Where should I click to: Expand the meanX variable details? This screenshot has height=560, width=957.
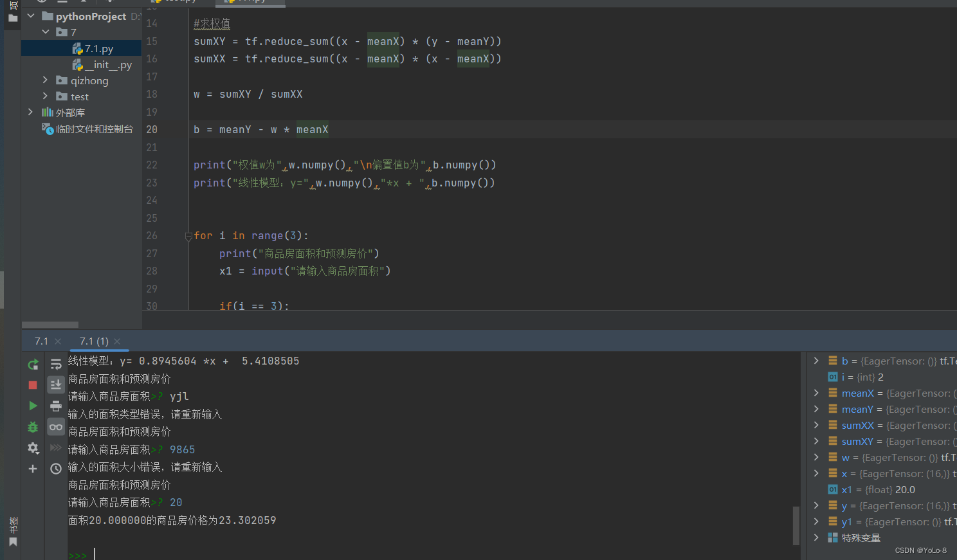point(816,393)
